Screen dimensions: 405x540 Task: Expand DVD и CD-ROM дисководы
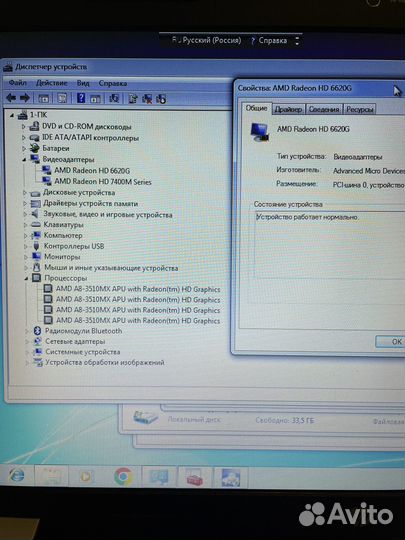click(23, 127)
